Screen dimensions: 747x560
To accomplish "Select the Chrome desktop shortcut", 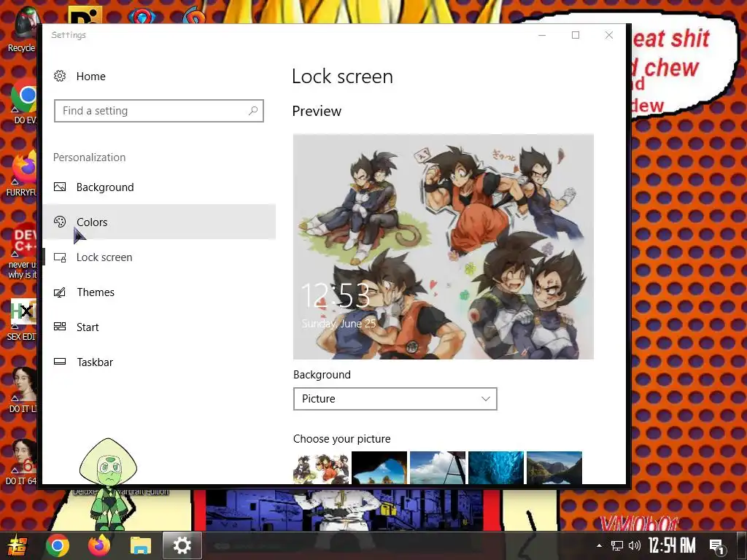I will coord(24,101).
